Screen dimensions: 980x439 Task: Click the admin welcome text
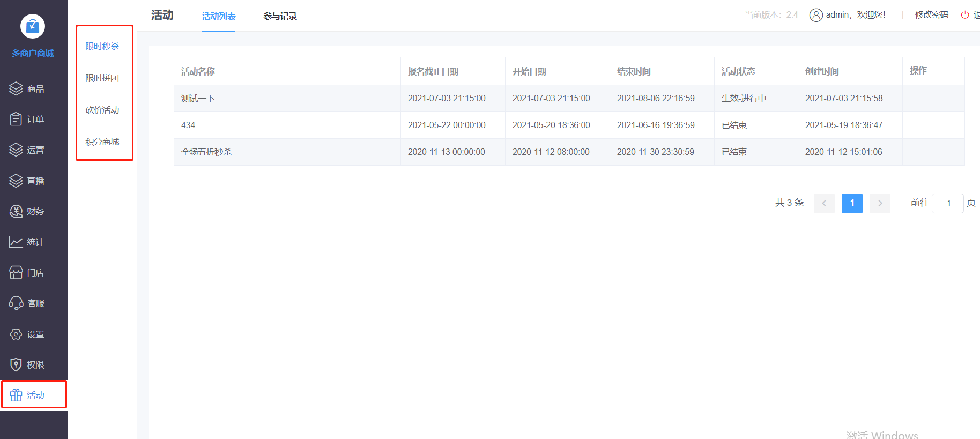[x=856, y=15]
